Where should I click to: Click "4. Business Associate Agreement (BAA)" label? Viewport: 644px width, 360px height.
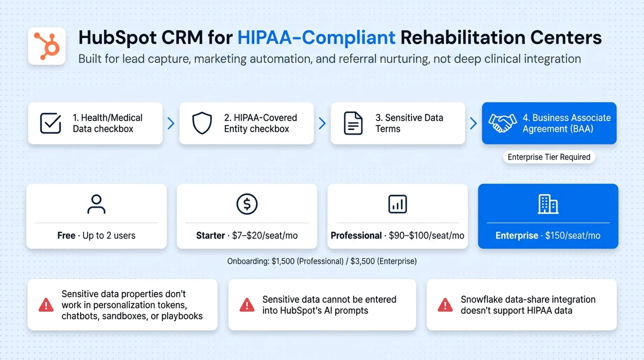(x=566, y=123)
